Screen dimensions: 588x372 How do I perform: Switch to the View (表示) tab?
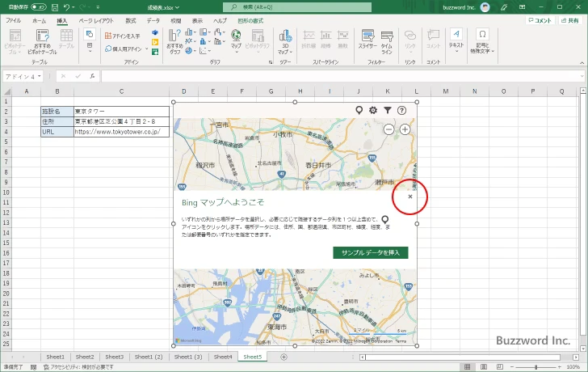click(197, 21)
